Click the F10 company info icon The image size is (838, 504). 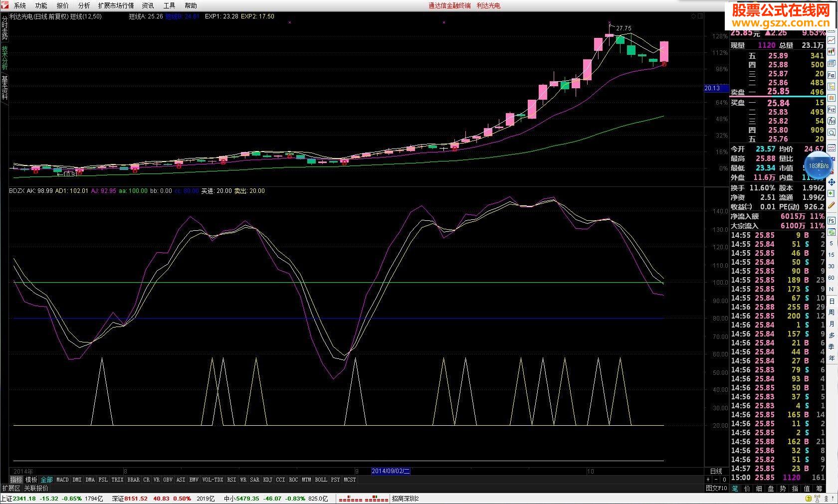832,75
